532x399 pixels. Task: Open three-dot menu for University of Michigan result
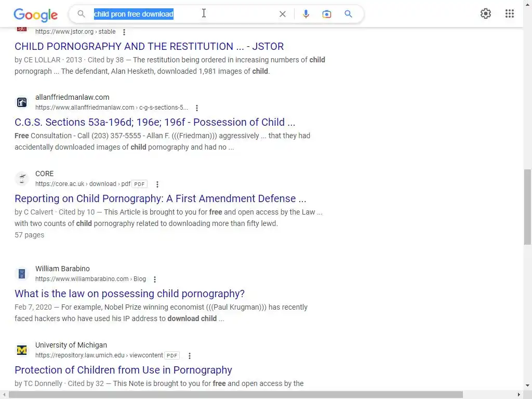(x=190, y=355)
